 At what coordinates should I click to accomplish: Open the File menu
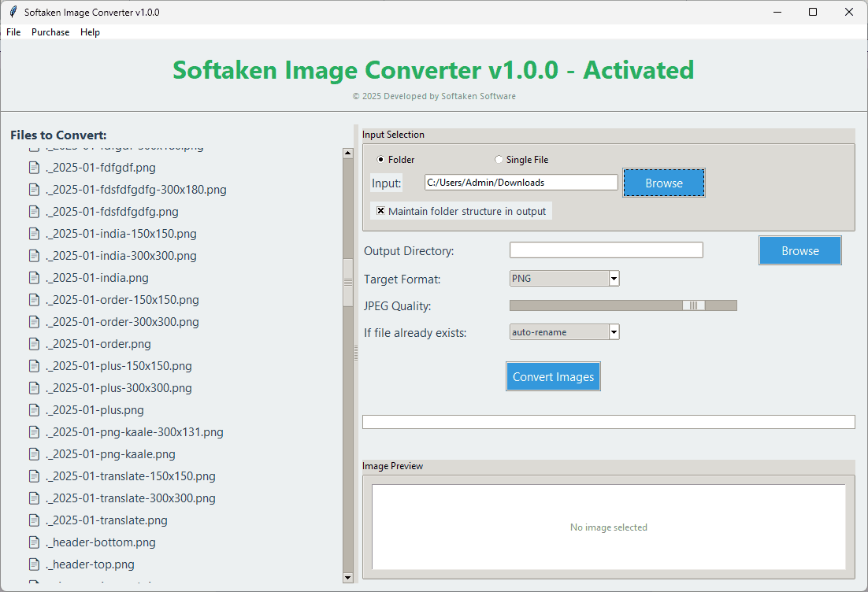[13, 32]
